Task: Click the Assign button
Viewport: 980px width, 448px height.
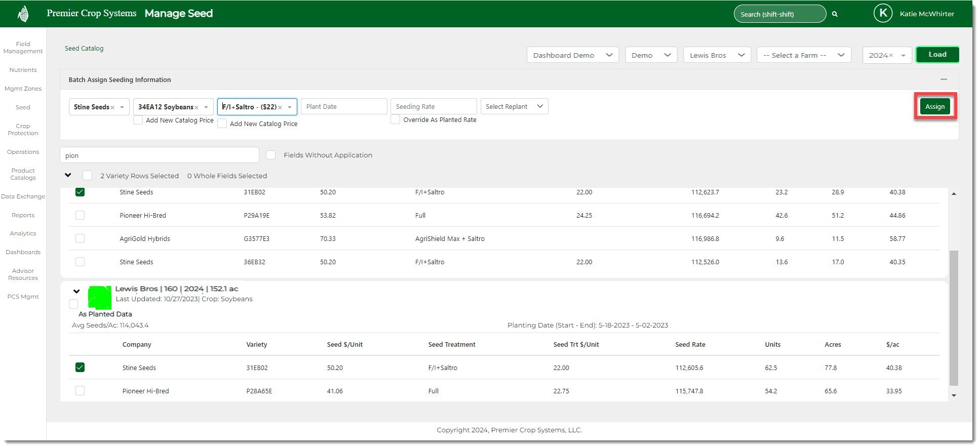Action: pyautogui.click(x=935, y=106)
